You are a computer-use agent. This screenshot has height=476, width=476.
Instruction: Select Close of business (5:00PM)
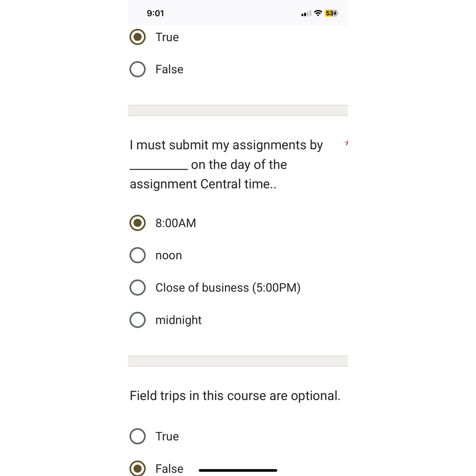pyautogui.click(x=138, y=288)
